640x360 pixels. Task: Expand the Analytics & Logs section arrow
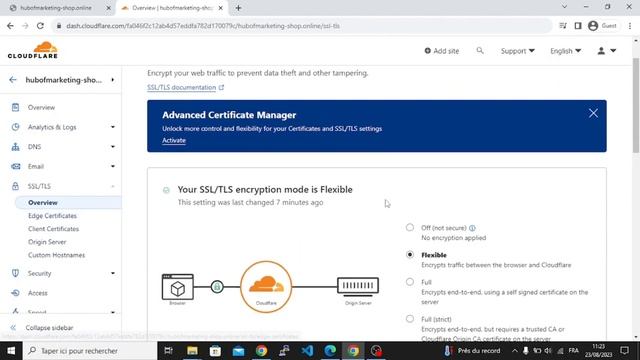pyautogui.click(x=113, y=127)
